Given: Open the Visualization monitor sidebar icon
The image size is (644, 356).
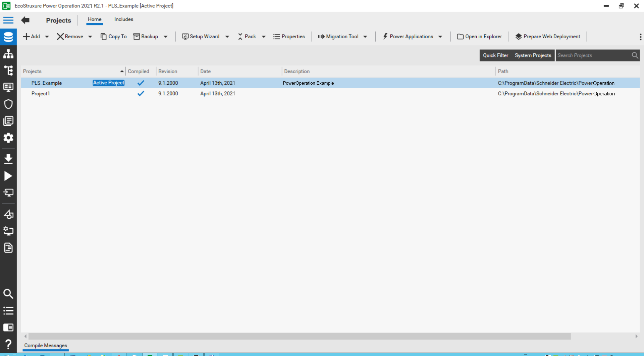Looking at the screenshot, I should coord(8,87).
